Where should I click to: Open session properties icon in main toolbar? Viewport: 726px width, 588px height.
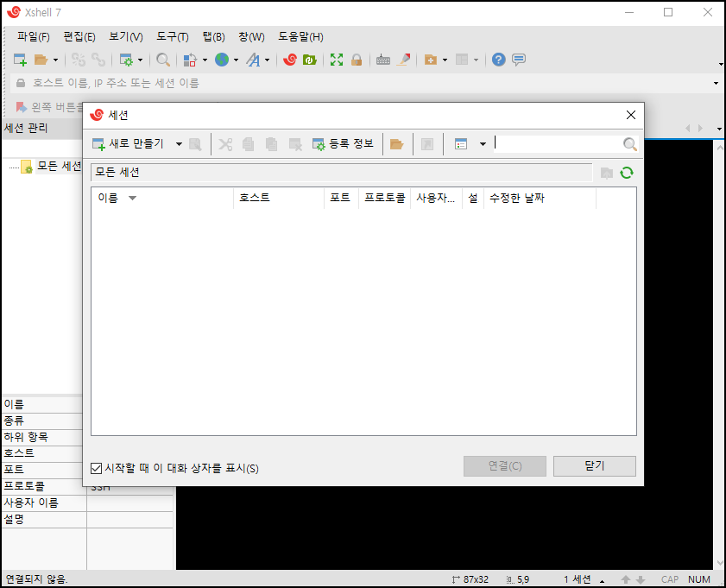pyautogui.click(x=126, y=60)
